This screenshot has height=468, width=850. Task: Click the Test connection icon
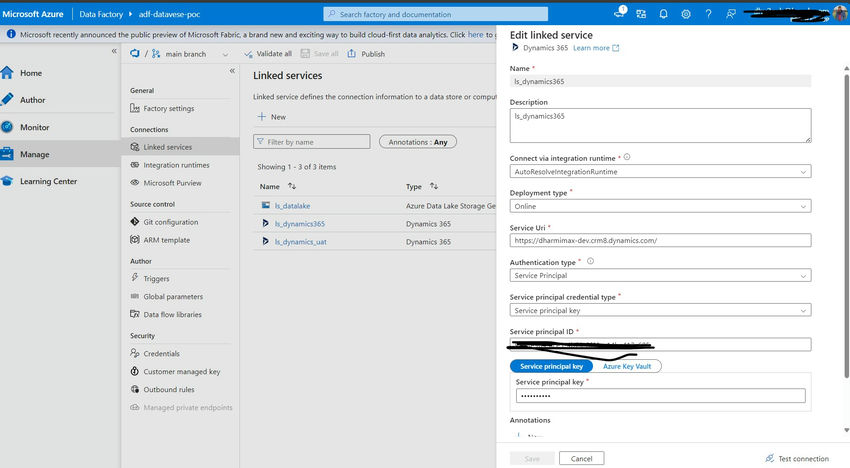pos(769,458)
